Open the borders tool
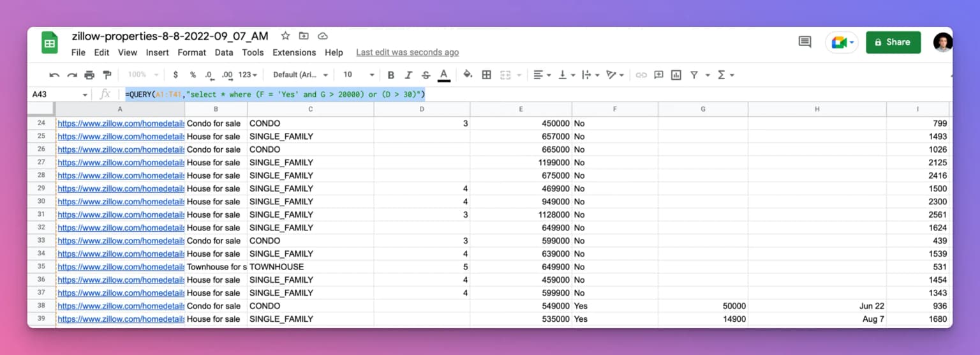Screen dimensions: 980x355 point(486,75)
